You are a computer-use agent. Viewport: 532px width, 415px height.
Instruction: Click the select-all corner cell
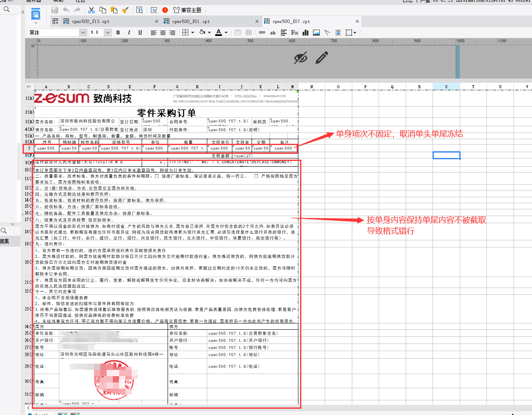[x=29, y=87]
